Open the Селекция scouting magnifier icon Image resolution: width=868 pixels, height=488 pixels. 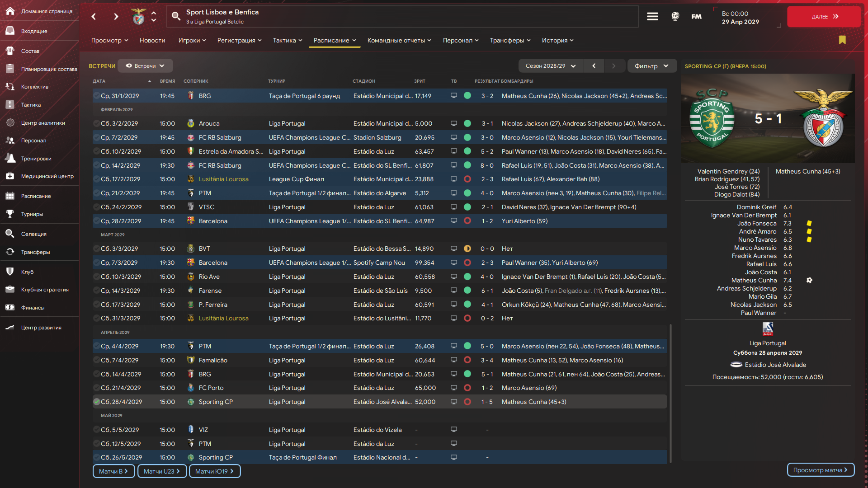(10, 234)
